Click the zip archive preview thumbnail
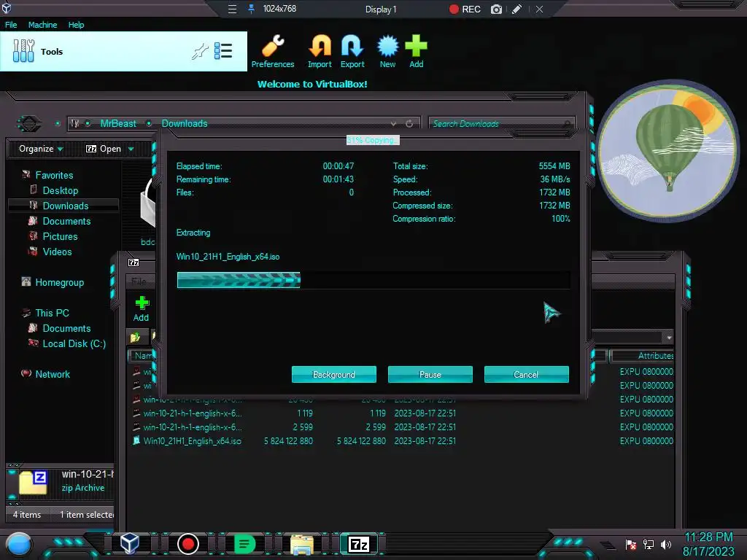The height and width of the screenshot is (560, 747). click(x=33, y=483)
